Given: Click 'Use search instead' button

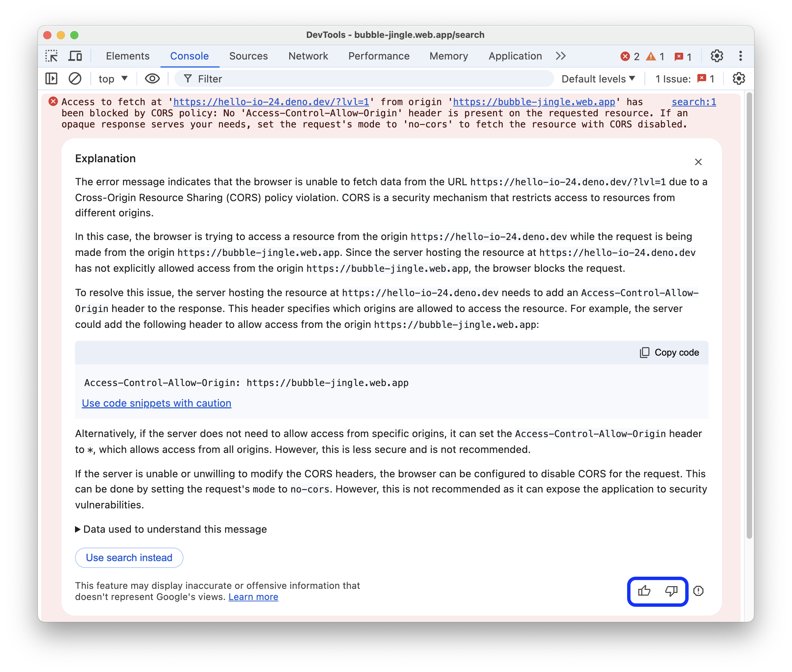Looking at the screenshot, I should click(128, 557).
